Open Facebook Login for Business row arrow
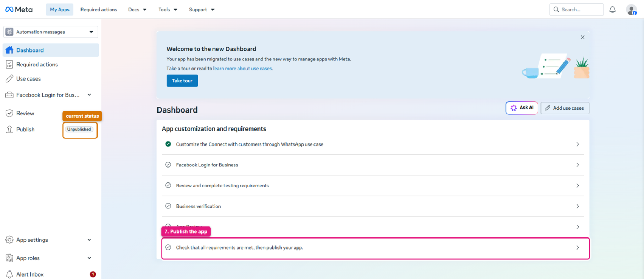 (578, 165)
